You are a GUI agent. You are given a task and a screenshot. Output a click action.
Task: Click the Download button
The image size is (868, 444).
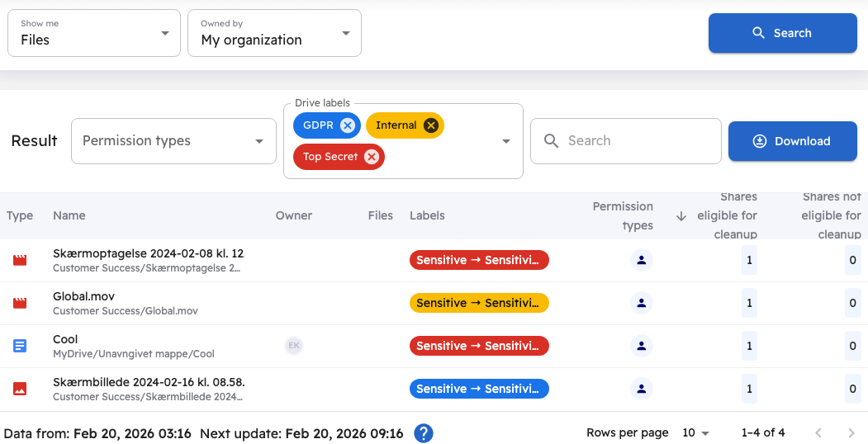[793, 142]
